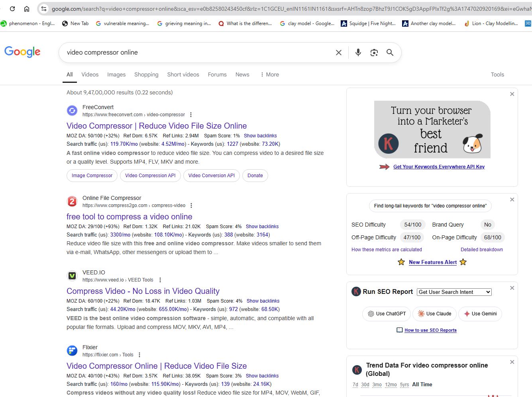Switch to the News tab
Viewport: 532px width, 397px height.
tap(242, 74)
